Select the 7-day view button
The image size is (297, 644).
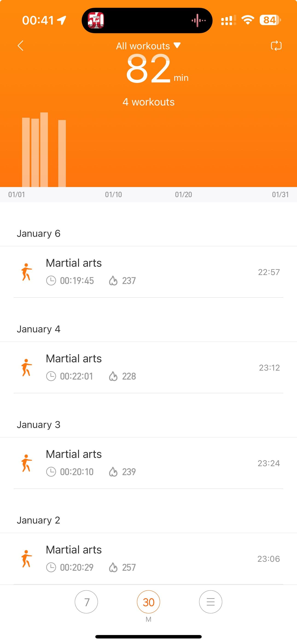pyautogui.click(x=86, y=602)
